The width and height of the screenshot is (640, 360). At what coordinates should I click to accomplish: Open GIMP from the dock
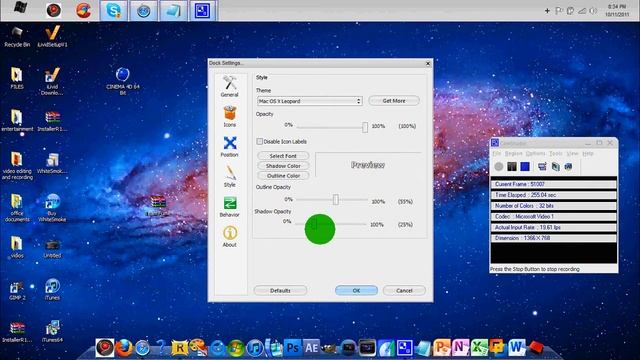pyautogui.click(x=330, y=348)
